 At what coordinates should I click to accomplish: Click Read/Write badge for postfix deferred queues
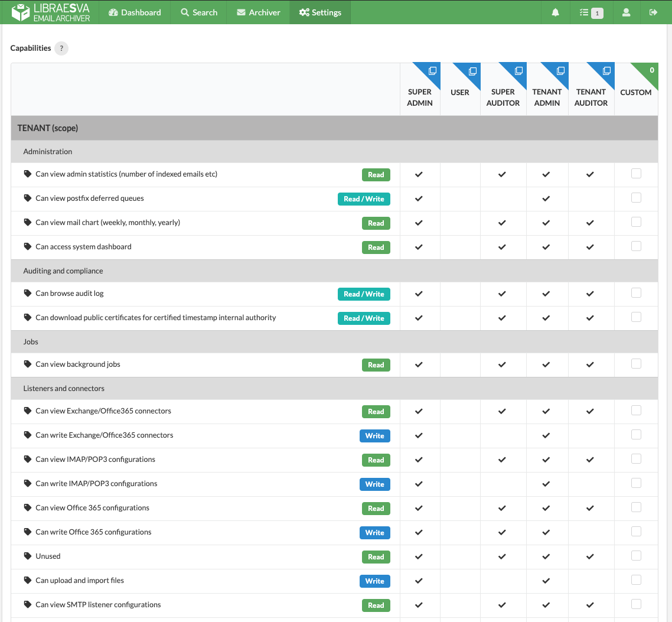tap(364, 199)
